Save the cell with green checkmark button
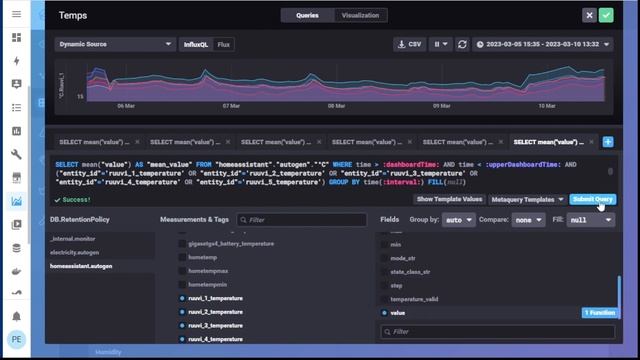Screen dimensions: 640x360 pos(606,16)
